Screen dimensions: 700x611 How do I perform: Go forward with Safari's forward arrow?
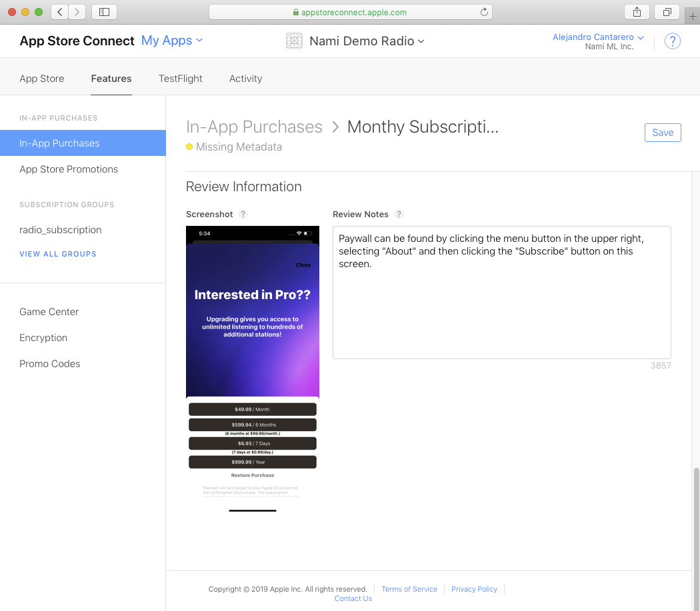77,12
